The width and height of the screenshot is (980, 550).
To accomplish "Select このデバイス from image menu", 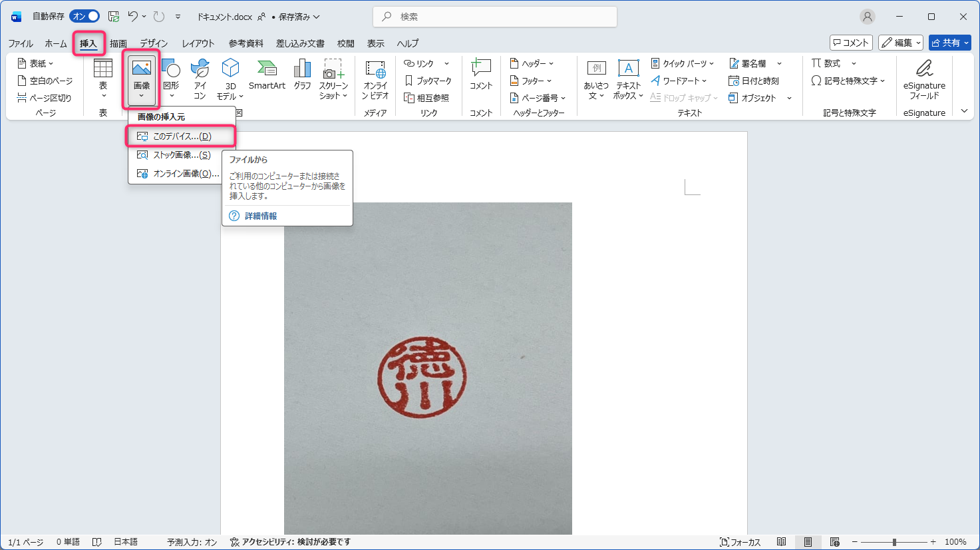I will pyautogui.click(x=181, y=137).
